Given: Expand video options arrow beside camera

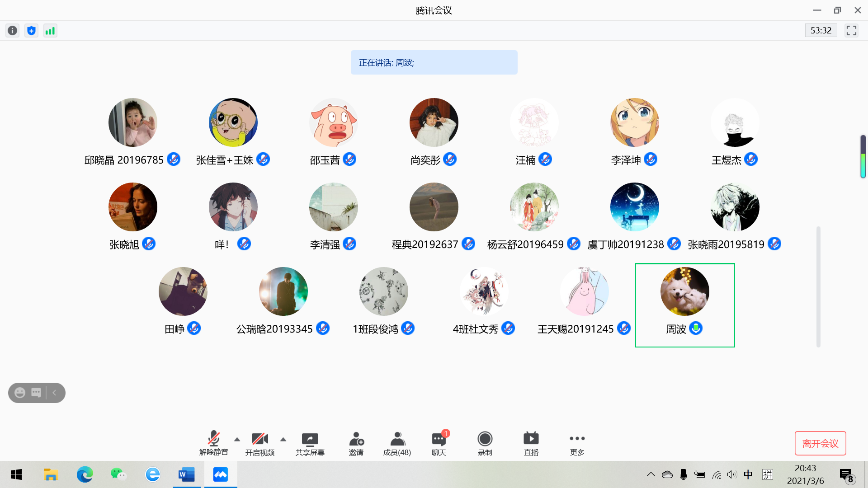Looking at the screenshot, I should [x=283, y=439].
